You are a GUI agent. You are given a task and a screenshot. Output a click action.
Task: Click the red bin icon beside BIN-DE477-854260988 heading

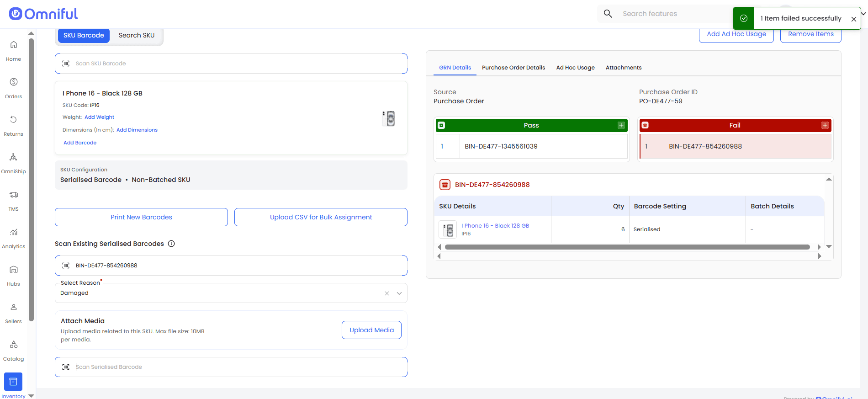(445, 185)
